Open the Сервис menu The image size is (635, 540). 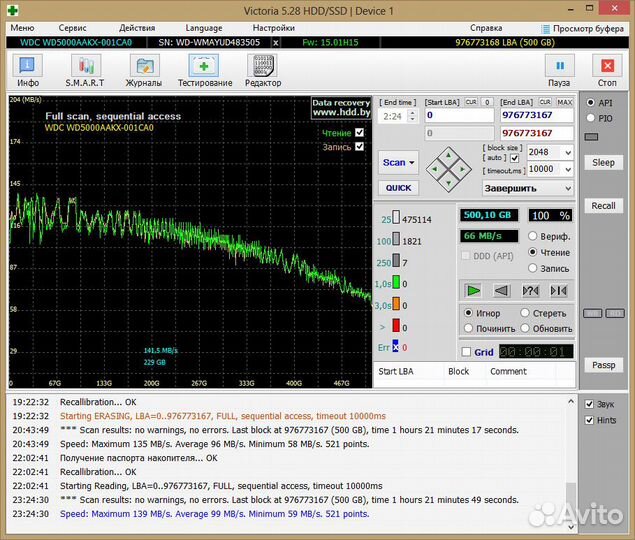[x=72, y=28]
